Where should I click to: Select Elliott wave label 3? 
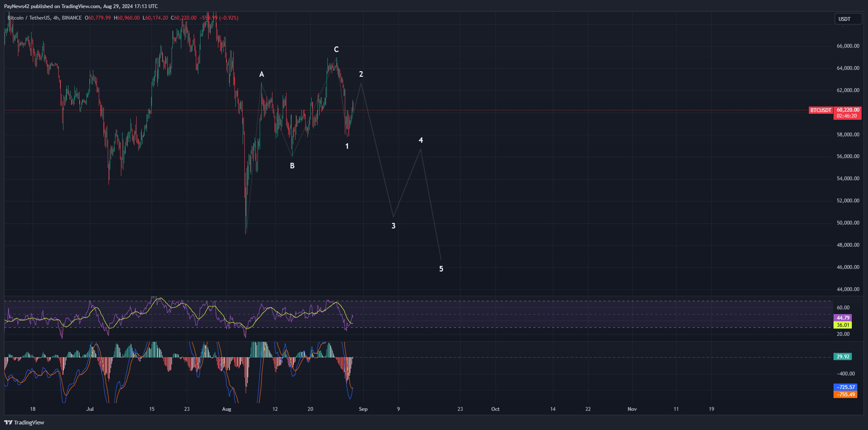(x=393, y=226)
